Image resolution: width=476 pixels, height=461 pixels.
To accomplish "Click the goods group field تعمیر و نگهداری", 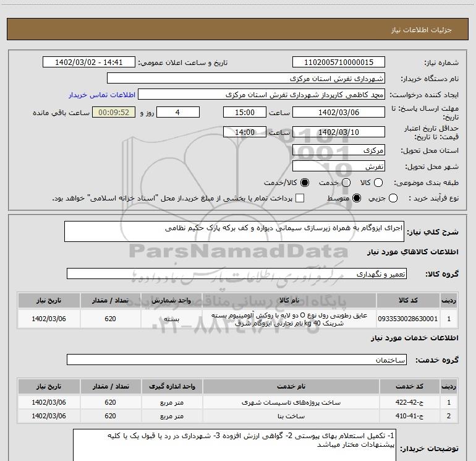I will tap(237, 274).
